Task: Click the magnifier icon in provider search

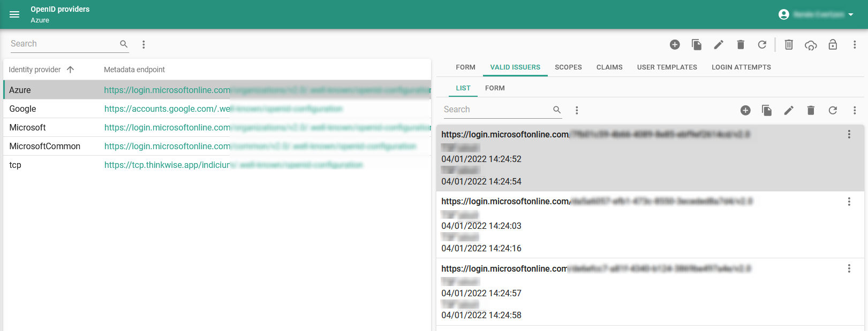Action: [x=124, y=44]
